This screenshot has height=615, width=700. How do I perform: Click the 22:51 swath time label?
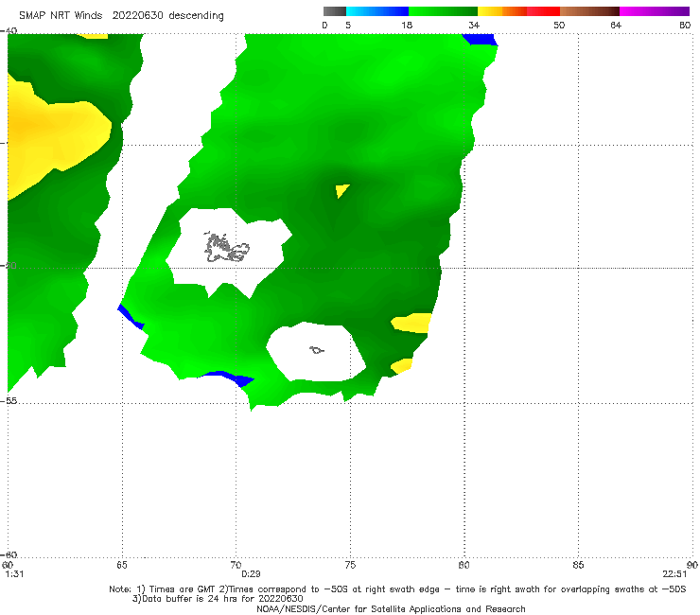pyautogui.click(x=674, y=574)
